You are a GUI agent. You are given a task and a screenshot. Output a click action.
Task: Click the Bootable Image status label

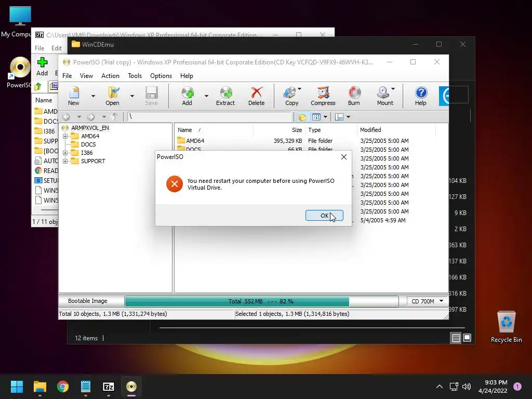coord(87,301)
